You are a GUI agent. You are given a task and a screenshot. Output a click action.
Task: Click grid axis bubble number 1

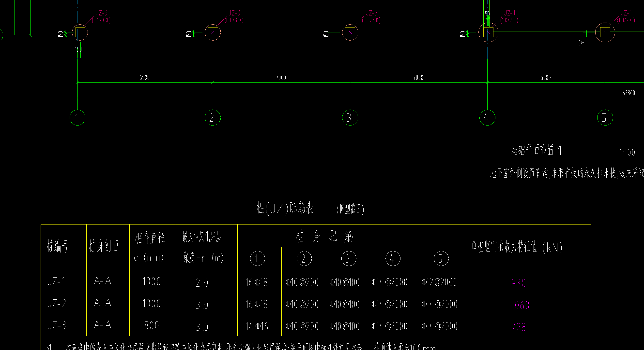pos(77,118)
